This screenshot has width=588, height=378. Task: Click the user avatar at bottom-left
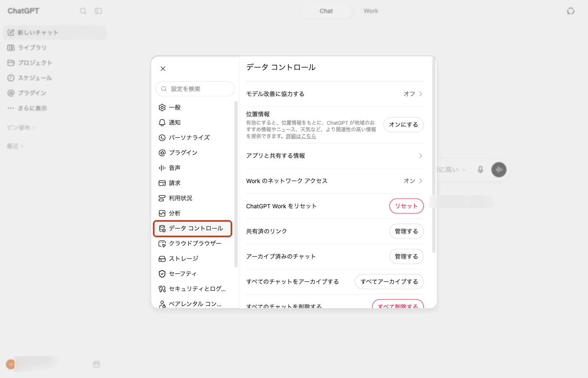11,364
